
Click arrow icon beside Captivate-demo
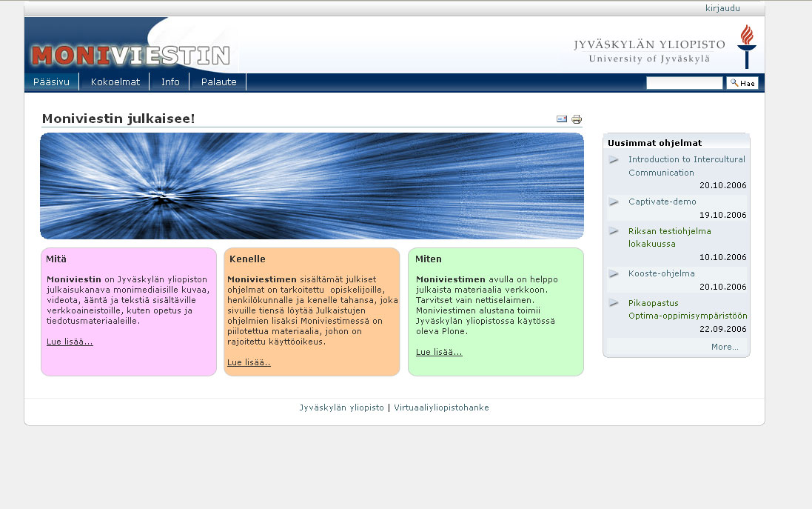click(614, 202)
